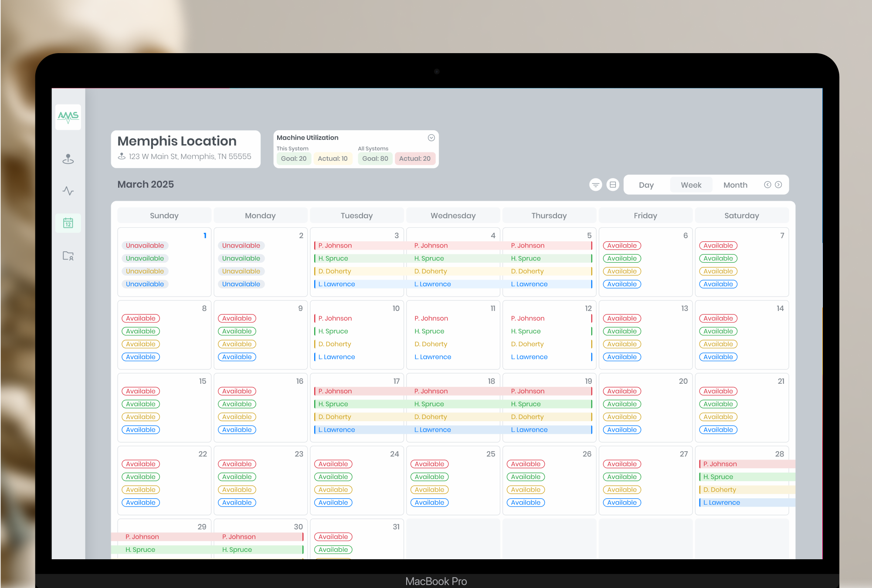Switch to Week view
The height and width of the screenshot is (588, 872).
pos(691,185)
